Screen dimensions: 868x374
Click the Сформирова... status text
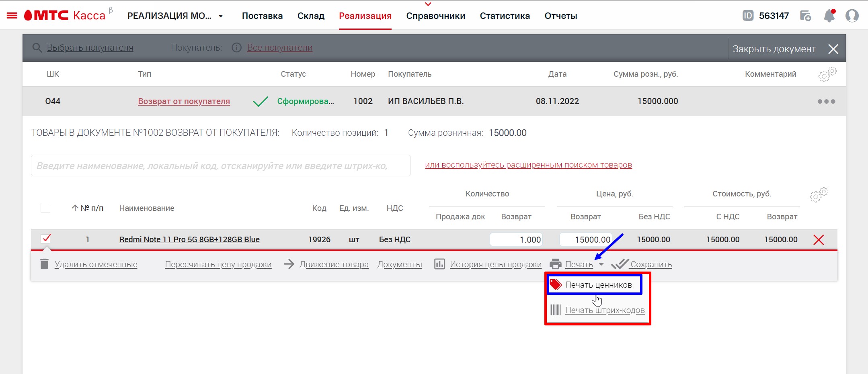point(306,101)
